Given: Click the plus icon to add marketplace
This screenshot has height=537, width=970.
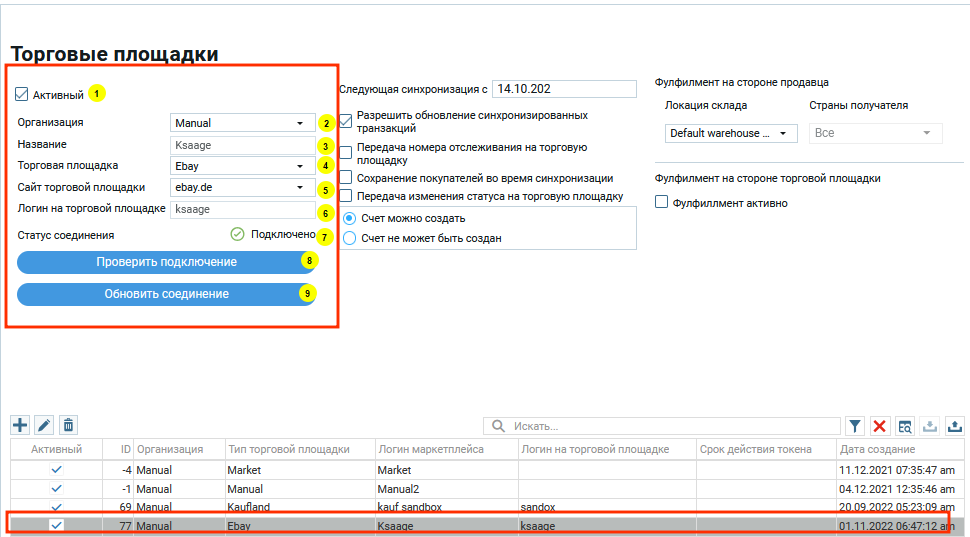Looking at the screenshot, I should point(20,426).
